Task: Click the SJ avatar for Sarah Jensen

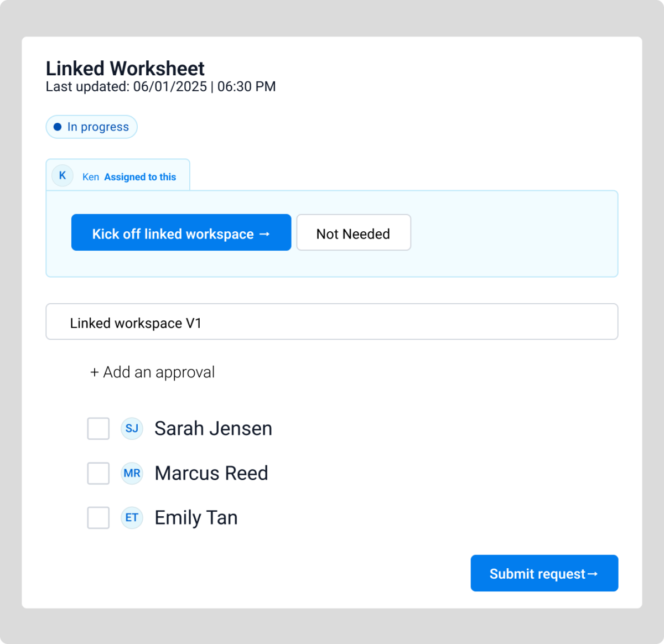Action: (132, 429)
